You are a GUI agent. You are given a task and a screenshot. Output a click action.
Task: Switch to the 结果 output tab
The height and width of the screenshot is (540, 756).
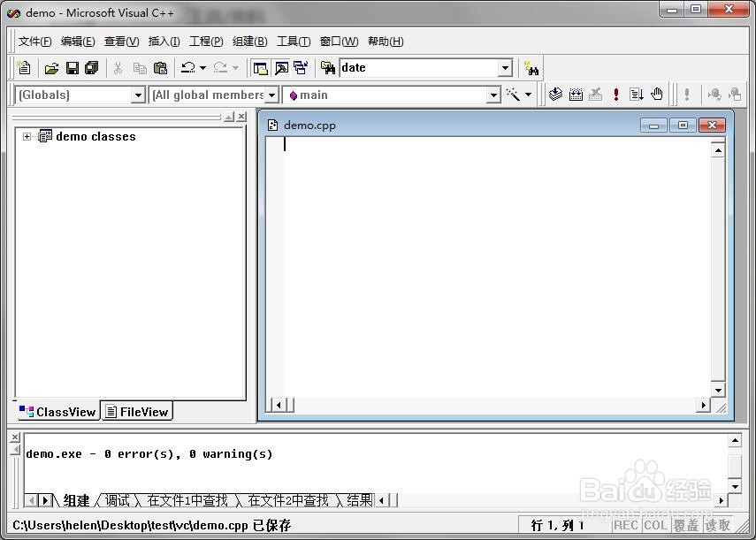pyautogui.click(x=359, y=501)
